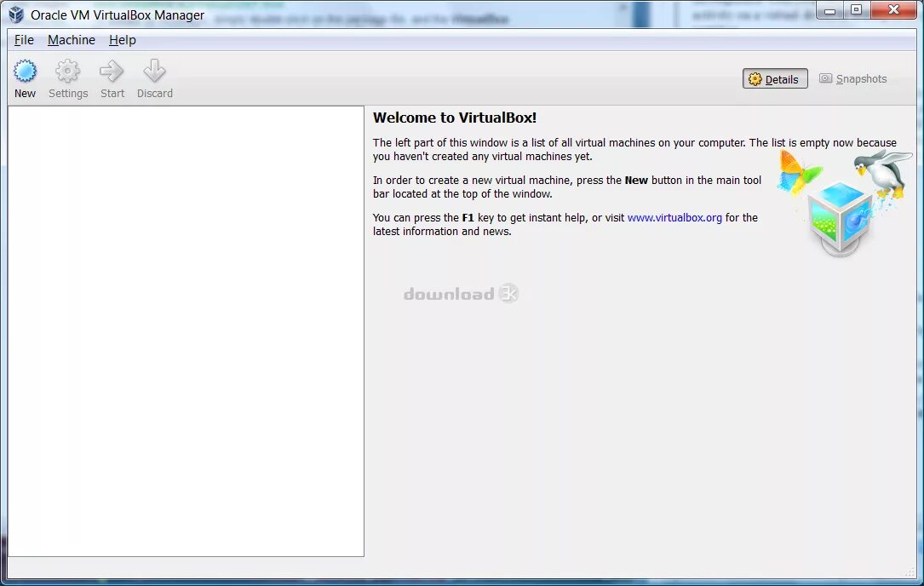Viewport: 924px width, 586px height.
Task: Maximize the VirtualBox Manager window
Action: pos(856,10)
